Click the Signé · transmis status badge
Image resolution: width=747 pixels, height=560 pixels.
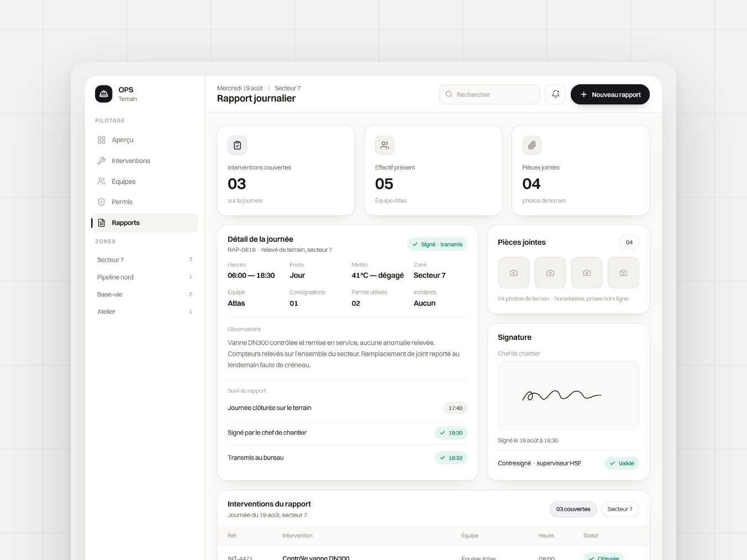pyautogui.click(x=437, y=244)
